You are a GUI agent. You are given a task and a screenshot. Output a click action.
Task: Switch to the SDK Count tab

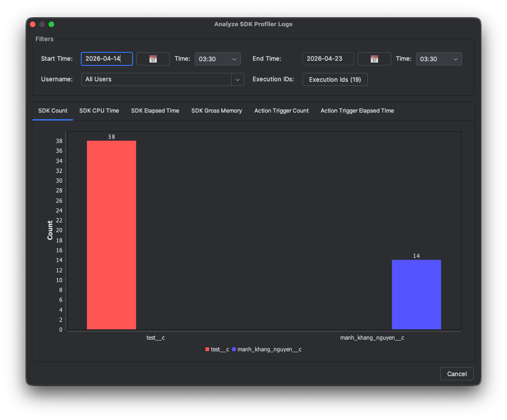click(x=53, y=111)
